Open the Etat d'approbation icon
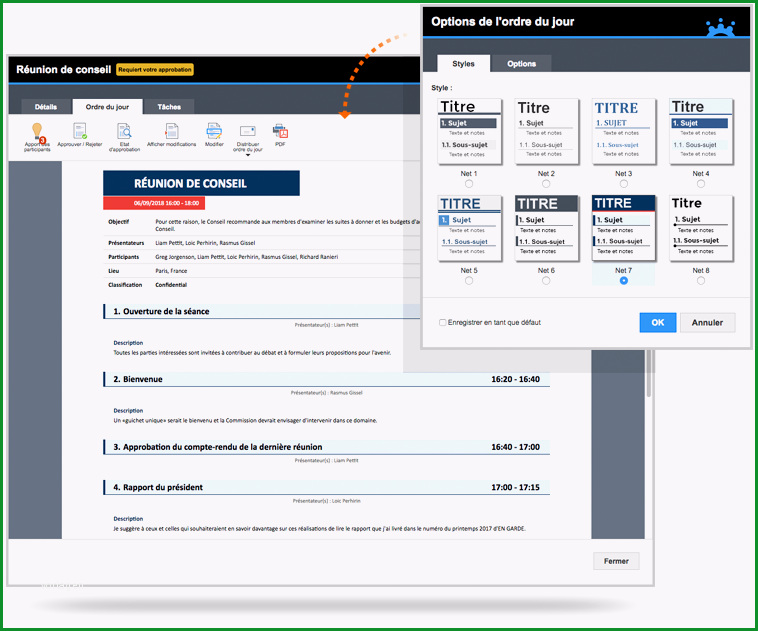758x631 pixels. (x=124, y=131)
